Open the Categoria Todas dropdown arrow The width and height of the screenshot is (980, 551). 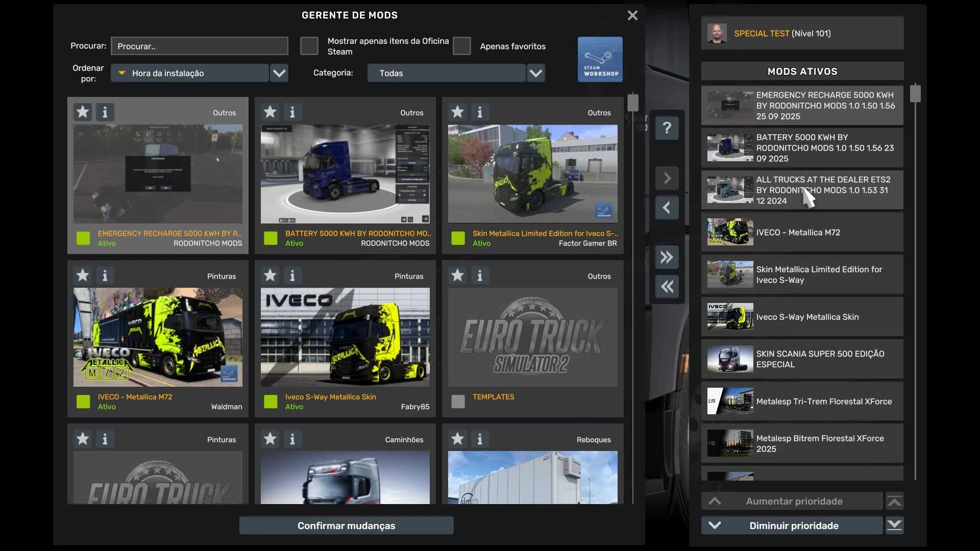[x=535, y=73]
